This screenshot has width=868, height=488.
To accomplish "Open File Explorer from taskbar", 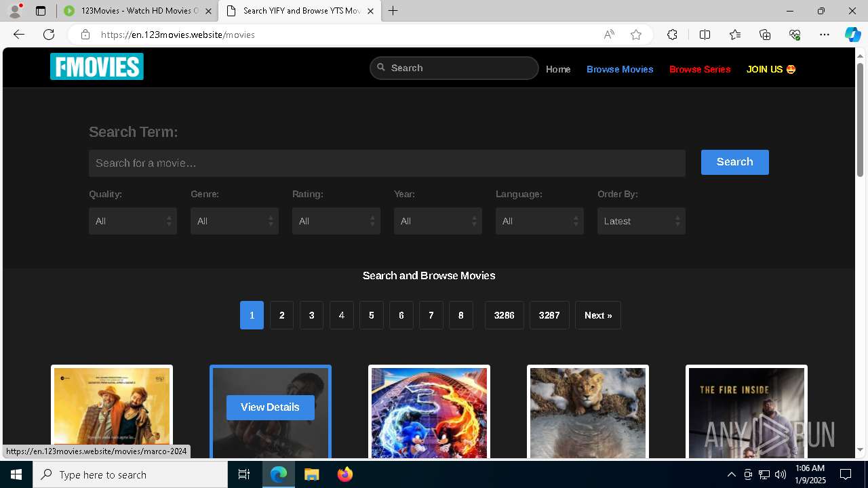I will click(311, 474).
